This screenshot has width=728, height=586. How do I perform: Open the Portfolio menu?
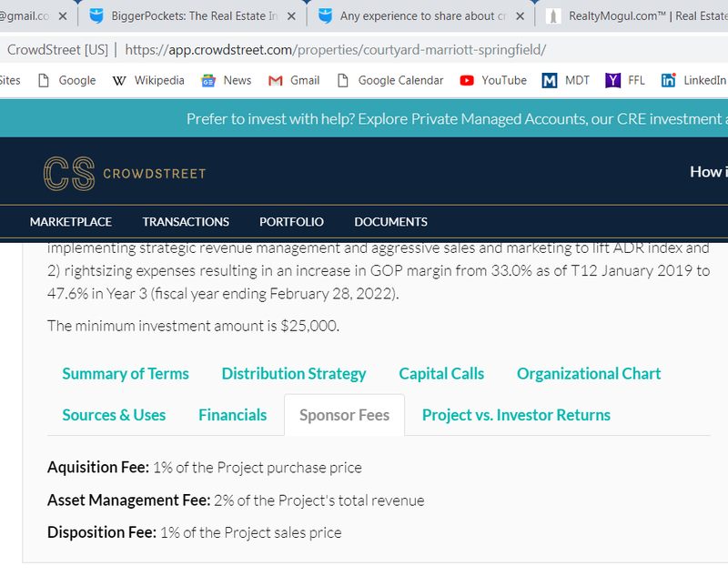click(x=291, y=222)
